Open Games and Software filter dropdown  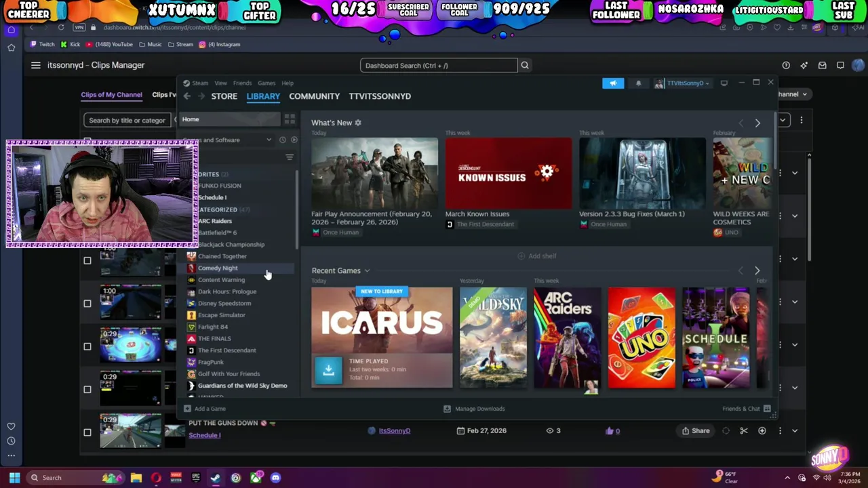click(x=269, y=140)
